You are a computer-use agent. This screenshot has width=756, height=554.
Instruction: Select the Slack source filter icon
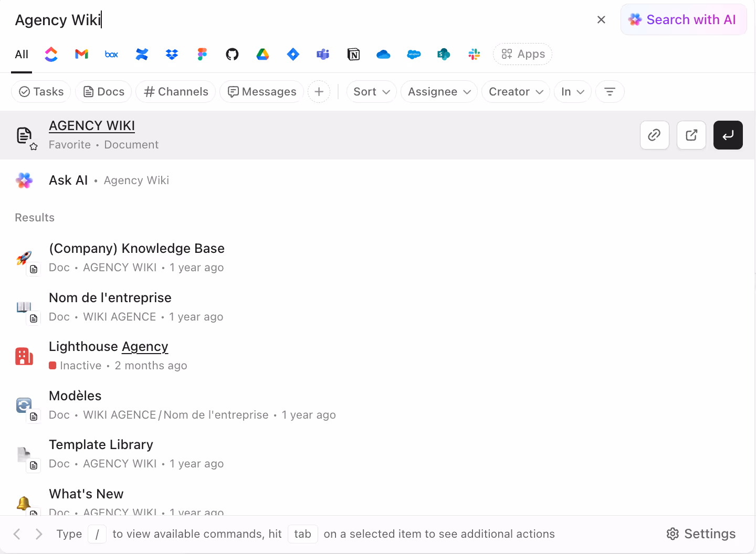(474, 54)
